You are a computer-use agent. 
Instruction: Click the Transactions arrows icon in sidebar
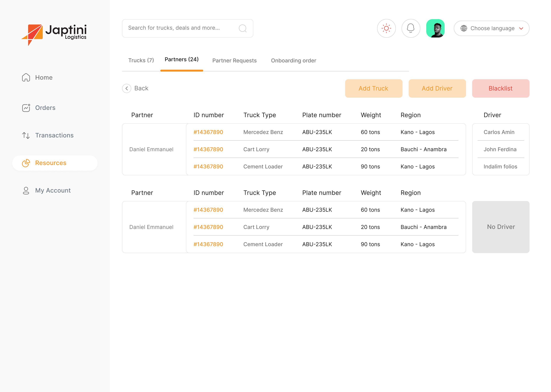(x=26, y=135)
